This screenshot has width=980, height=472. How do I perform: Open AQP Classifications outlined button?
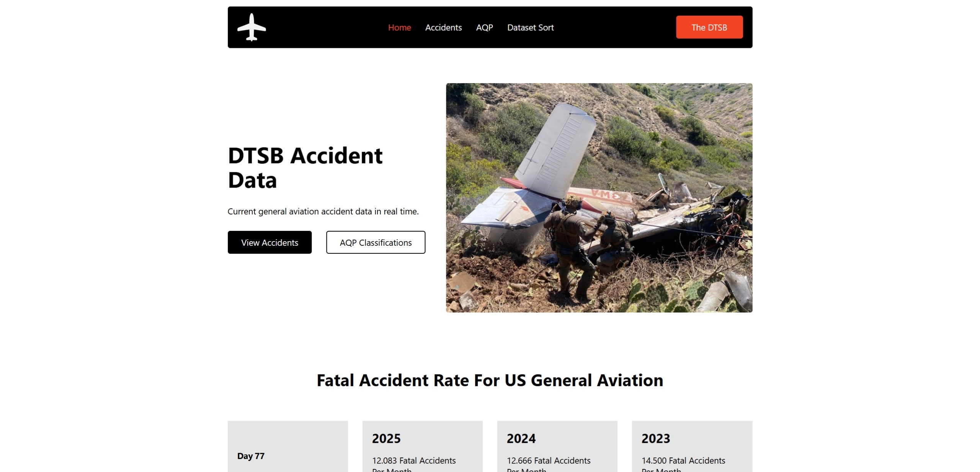pos(376,242)
